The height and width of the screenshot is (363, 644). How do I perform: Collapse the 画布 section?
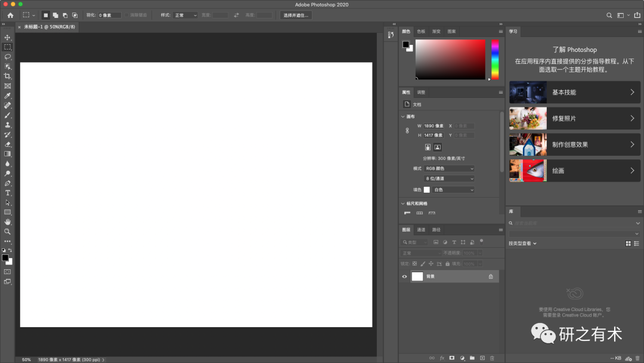click(x=403, y=117)
